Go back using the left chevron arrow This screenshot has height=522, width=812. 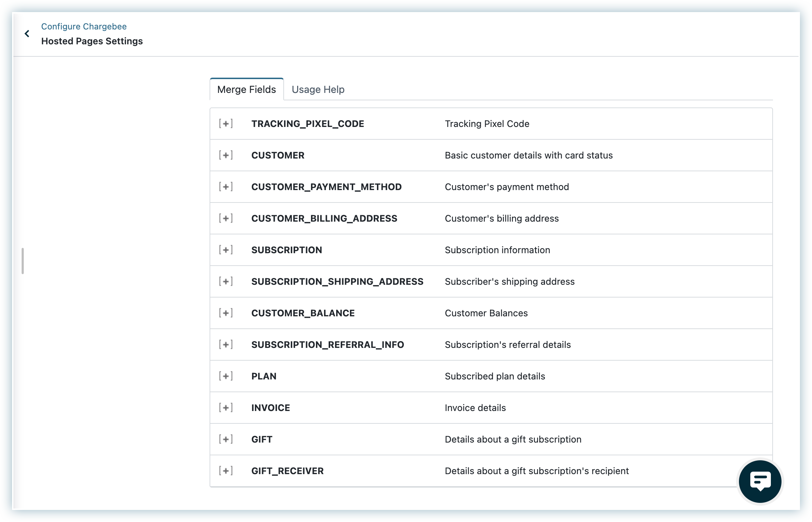[27, 34]
